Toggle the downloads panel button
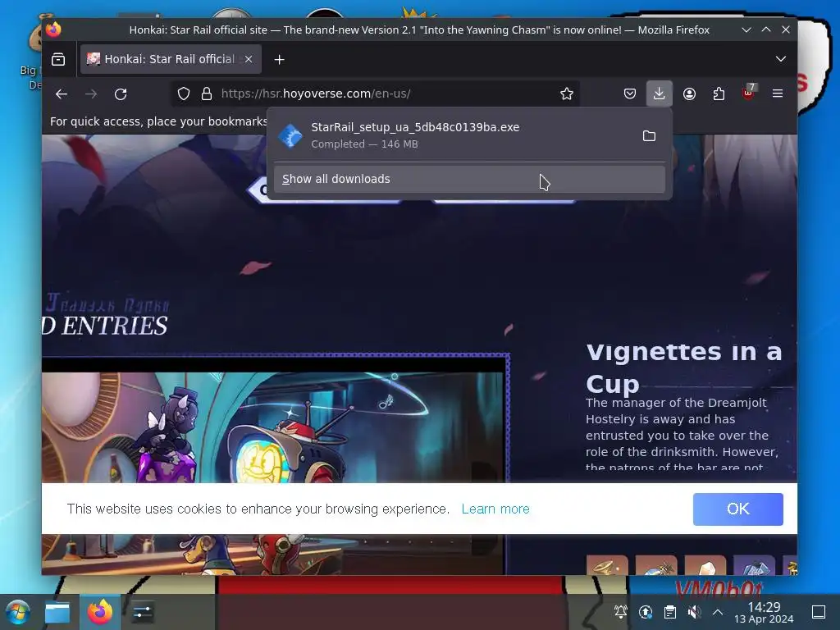Viewport: 840px width, 630px height. [659, 94]
